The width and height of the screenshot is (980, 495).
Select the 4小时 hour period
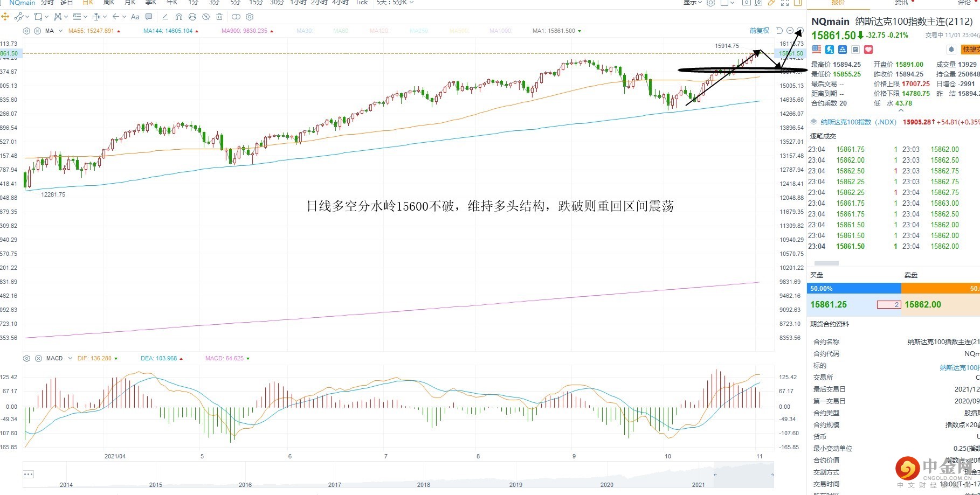tap(340, 3)
